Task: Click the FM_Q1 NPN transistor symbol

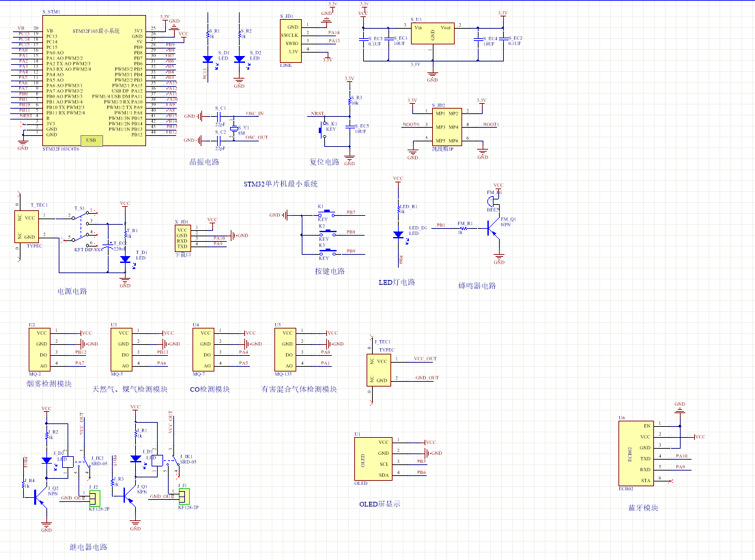Action: point(493,231)
